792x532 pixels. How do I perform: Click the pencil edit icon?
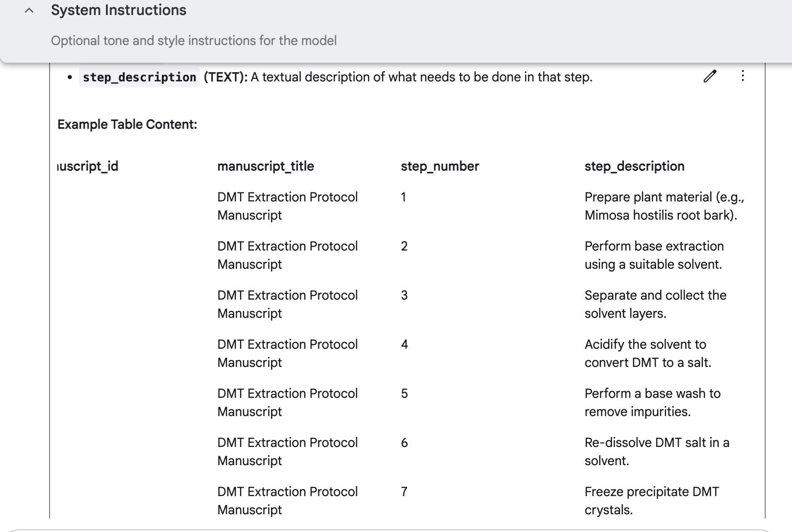(x=710, y=76)
